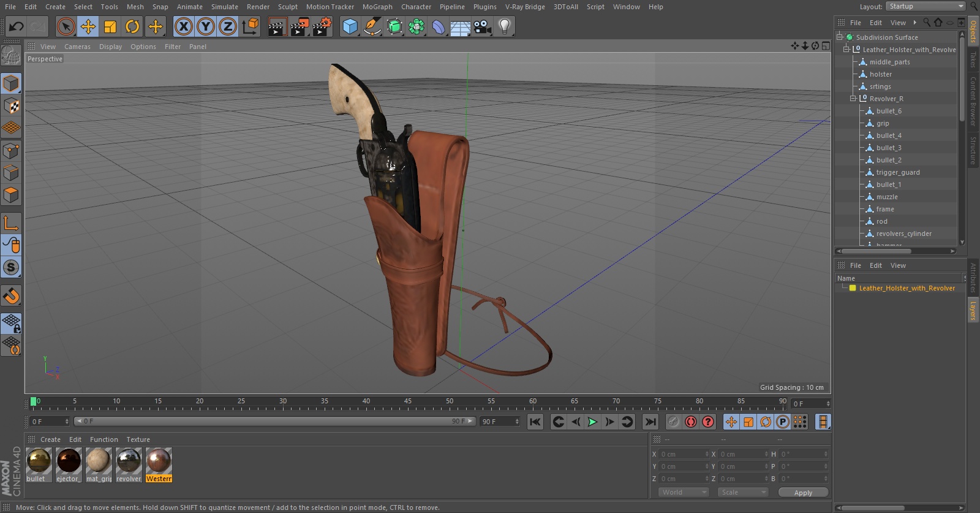The height and width of the screenshot is (513, 980).
Task: Open the File menu
Action: [x=10, y=7]
